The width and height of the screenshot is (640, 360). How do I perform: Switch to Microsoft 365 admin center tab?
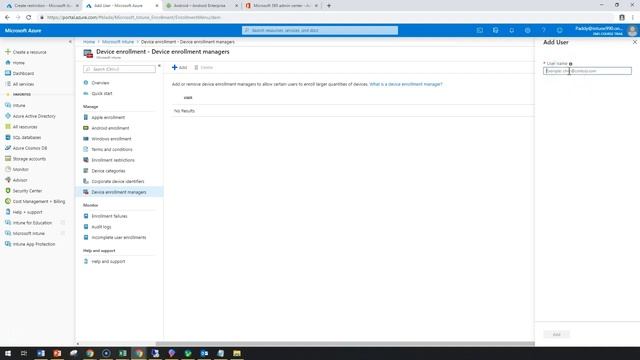pyautogui.click(x=281, y=6)
